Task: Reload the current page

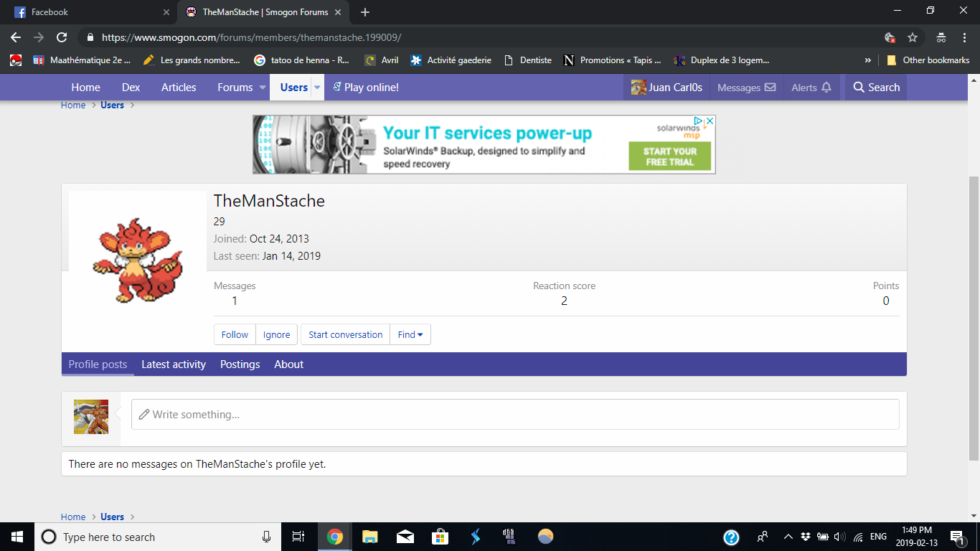Action: [x=62, y=37]
